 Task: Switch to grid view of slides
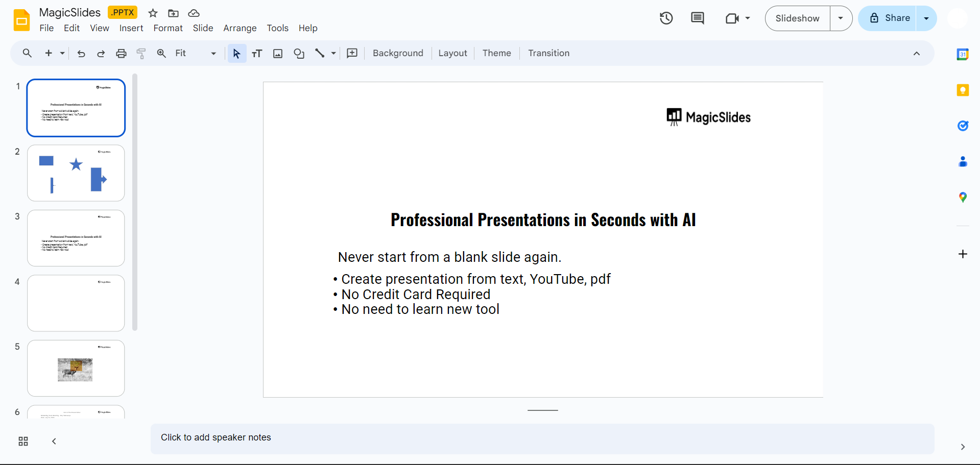(23, 442)
